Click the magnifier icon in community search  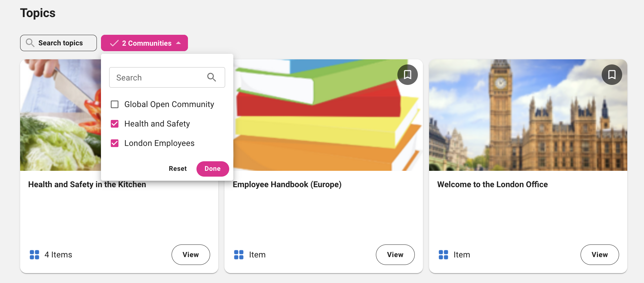(211, 77)
